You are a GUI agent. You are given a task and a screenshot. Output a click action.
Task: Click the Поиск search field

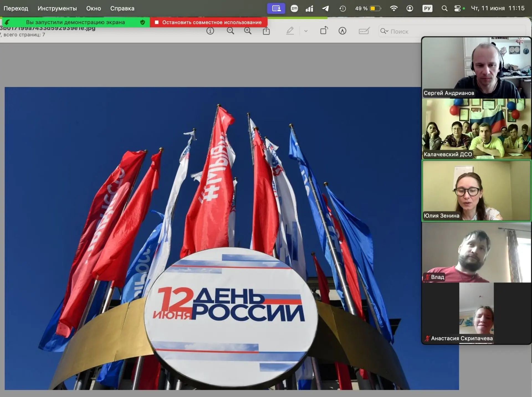coord(452,31)
